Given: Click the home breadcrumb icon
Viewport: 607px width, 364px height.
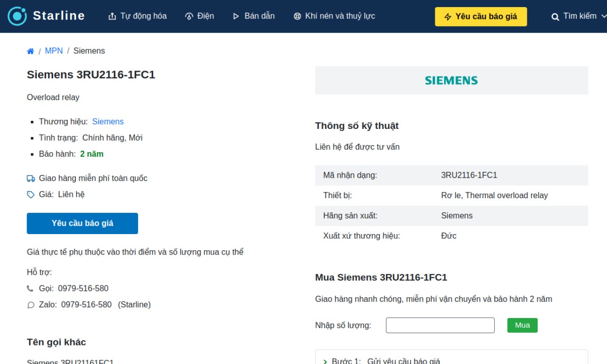Looking at the screenshot, I should click(30, 51).
